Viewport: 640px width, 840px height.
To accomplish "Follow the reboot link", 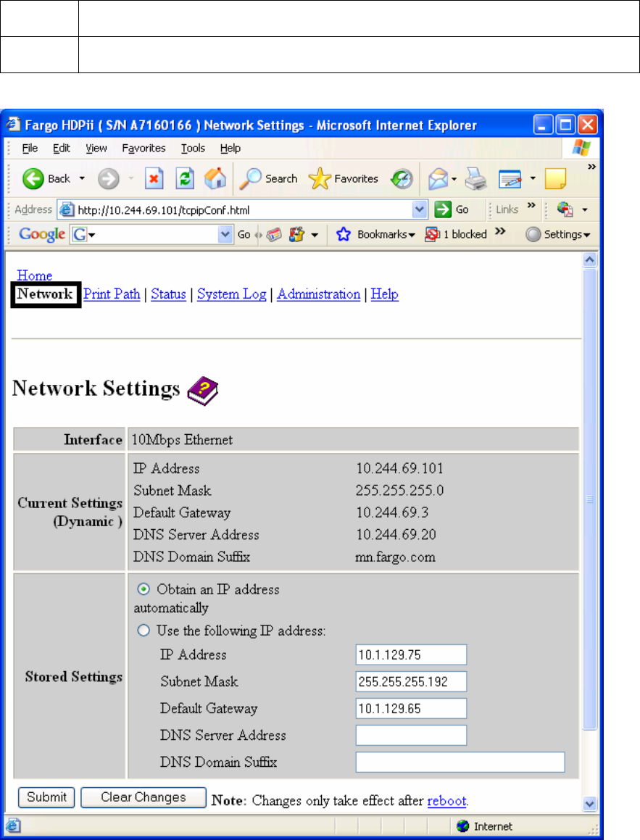I will point(446,801).
